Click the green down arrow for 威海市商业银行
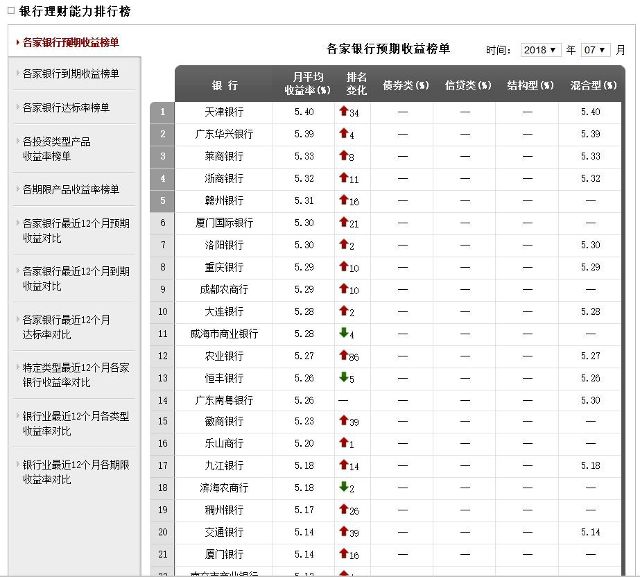 (x=344, y=333)
